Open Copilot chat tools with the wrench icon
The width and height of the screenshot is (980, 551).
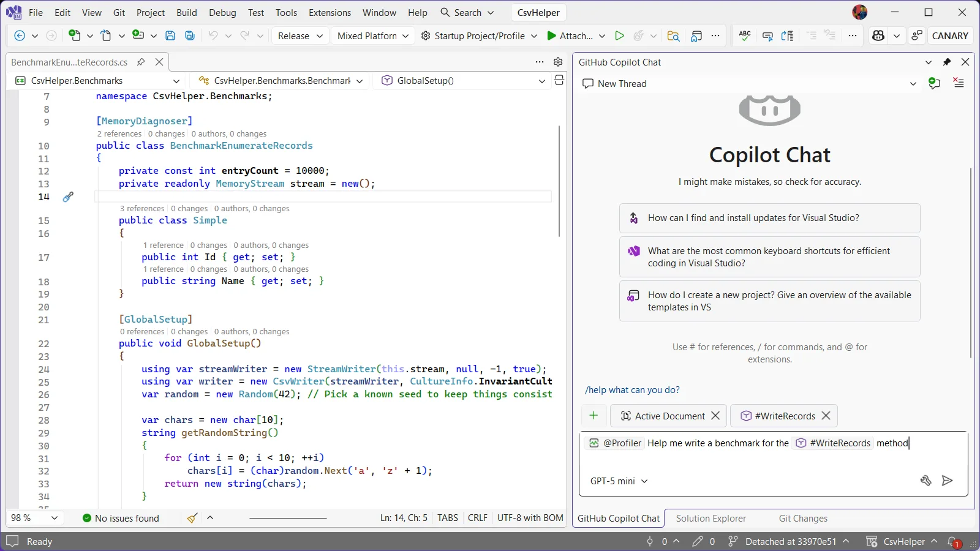click(927, 481)
